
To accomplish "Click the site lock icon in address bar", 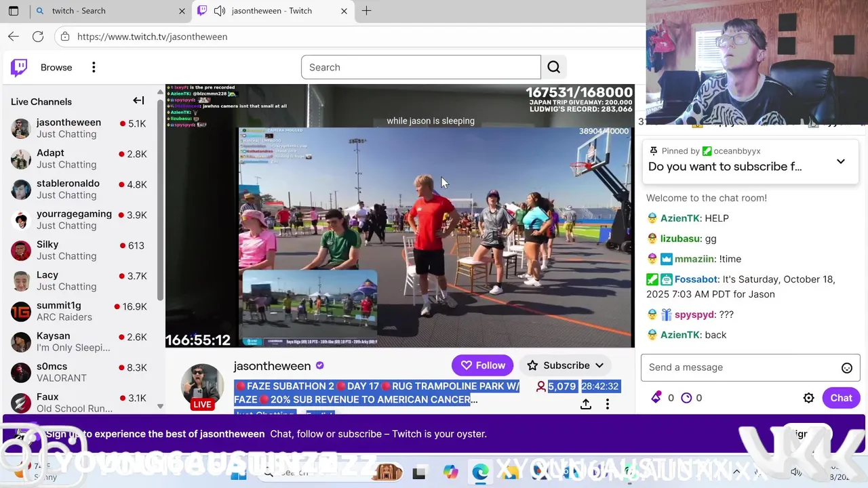I will 65,37.
